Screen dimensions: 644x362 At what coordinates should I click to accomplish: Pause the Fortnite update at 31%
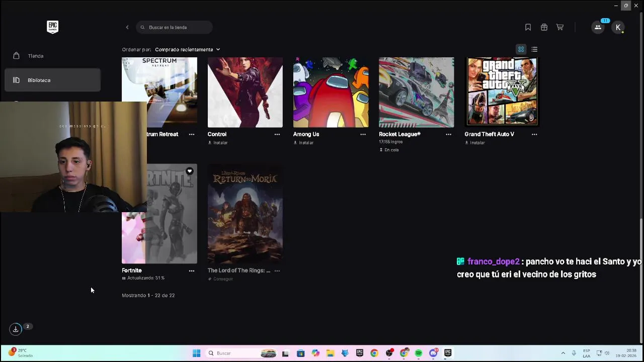[124, 278]
